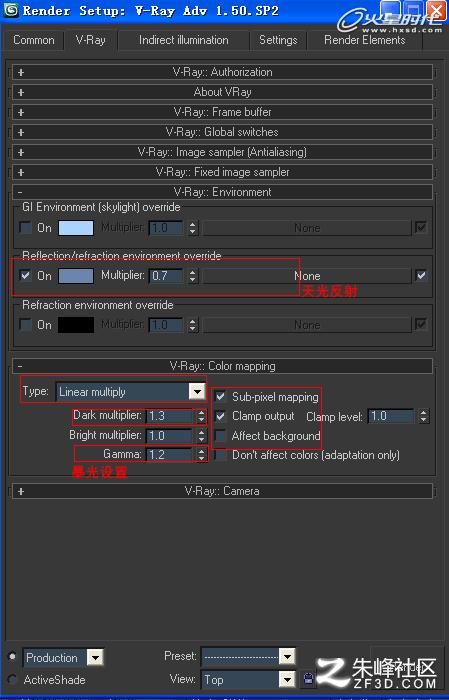Expand the V-Ray Frame buffer rollout
Screen dimensions: 449x700
[x=222, y=112]
